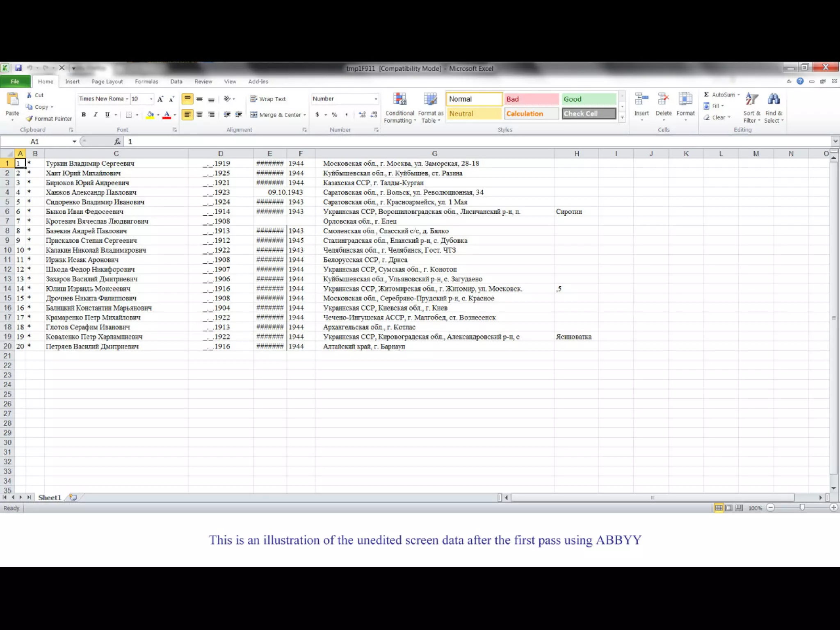
Task: Click the Format Painter brush
Action: click(29, 119)
